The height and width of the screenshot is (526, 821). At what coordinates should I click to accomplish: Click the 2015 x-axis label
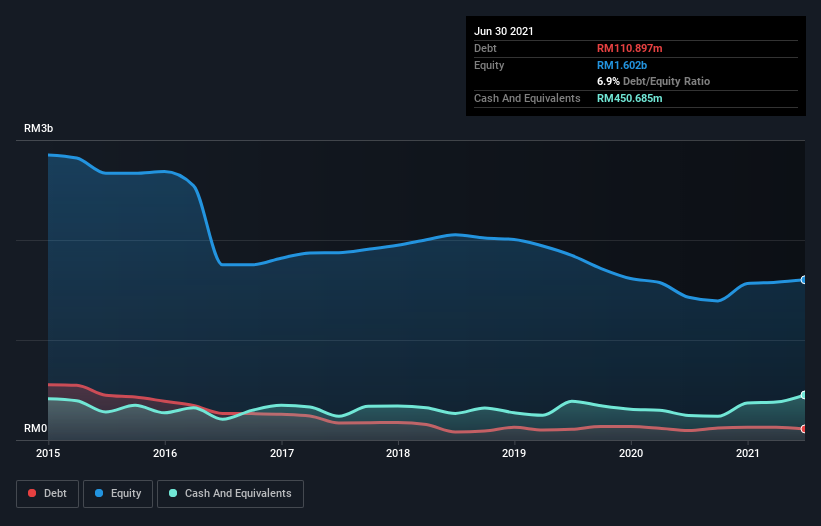[x=48, y=453]
